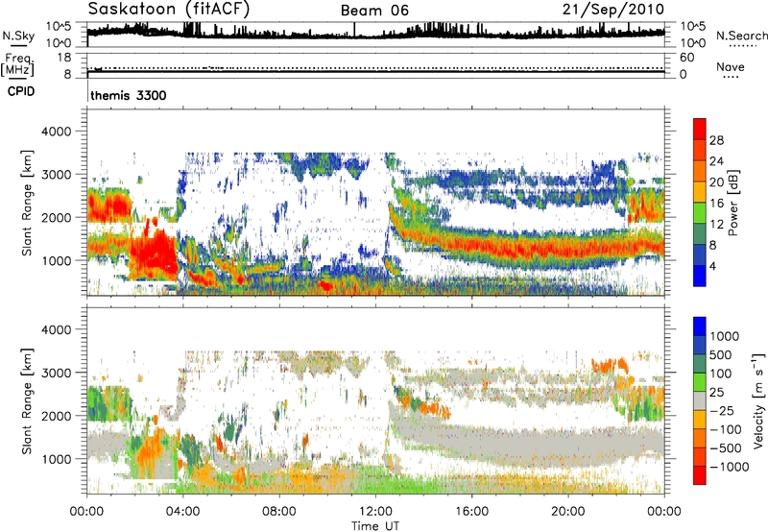Image resolution: width=768 pixels, height=532 pixels.
Task: Click the Freq. [MHz] axis label
Action: click(17, 64)
